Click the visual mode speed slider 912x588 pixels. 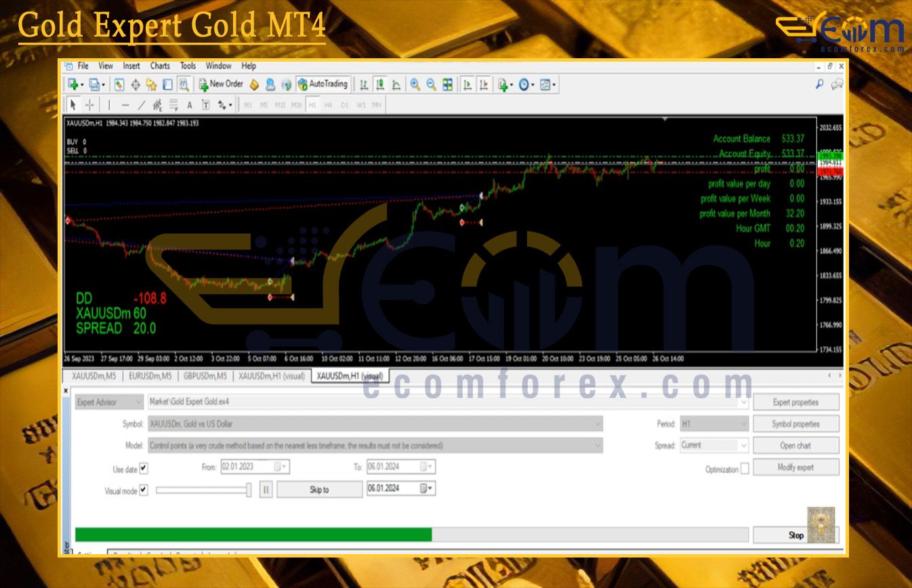(203, 490)
